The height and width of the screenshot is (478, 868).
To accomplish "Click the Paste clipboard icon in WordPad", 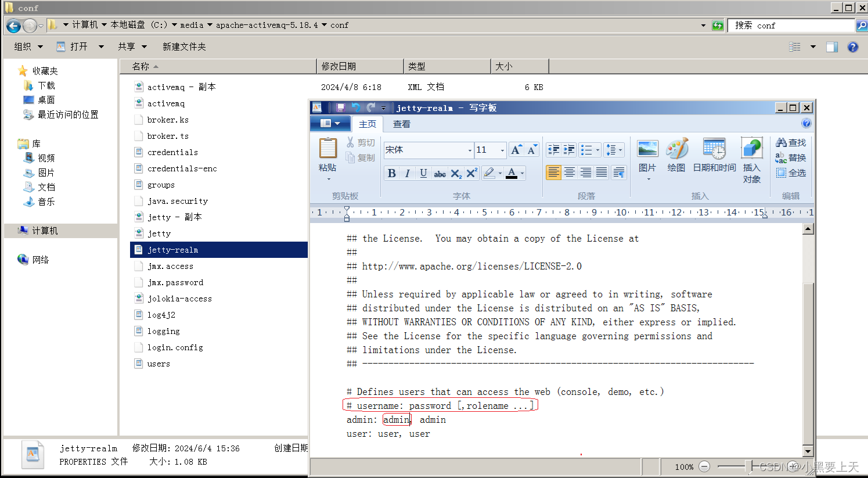I will (327, 148).
